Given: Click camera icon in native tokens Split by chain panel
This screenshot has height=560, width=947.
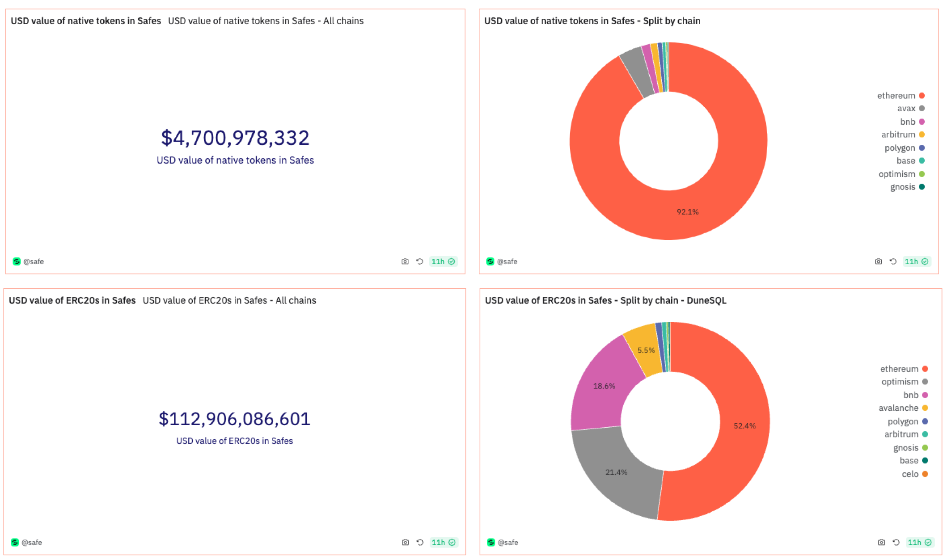Looking at the screenshot, I should 878,261.
